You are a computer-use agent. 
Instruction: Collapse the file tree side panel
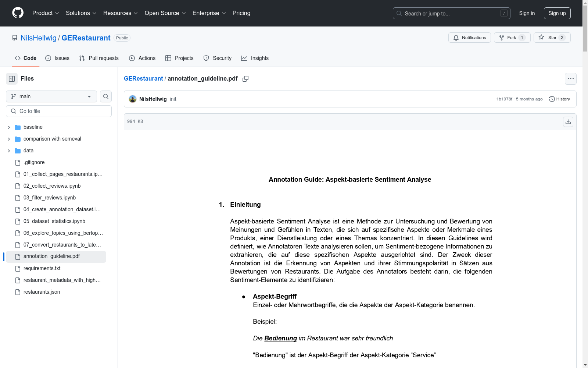coord(12,79)
